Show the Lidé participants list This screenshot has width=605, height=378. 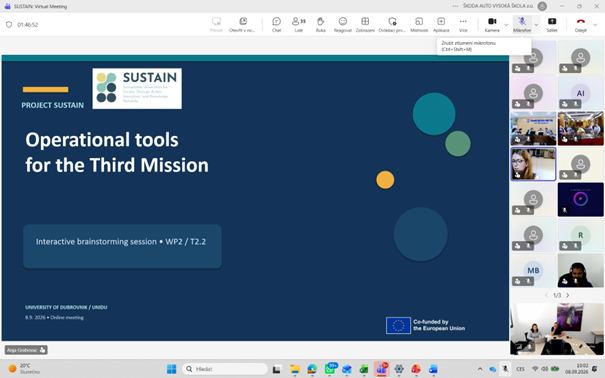pos(299,24)
